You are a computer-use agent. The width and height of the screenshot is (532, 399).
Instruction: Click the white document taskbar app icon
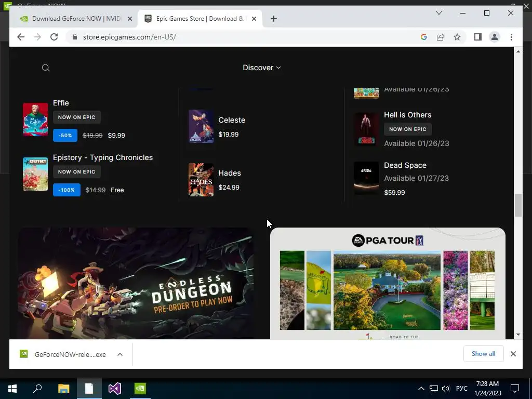tap(89, 389)
